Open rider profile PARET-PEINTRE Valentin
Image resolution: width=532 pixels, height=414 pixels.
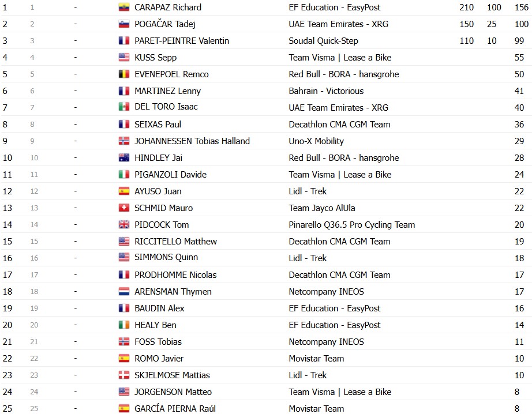[x=182, y=41]
